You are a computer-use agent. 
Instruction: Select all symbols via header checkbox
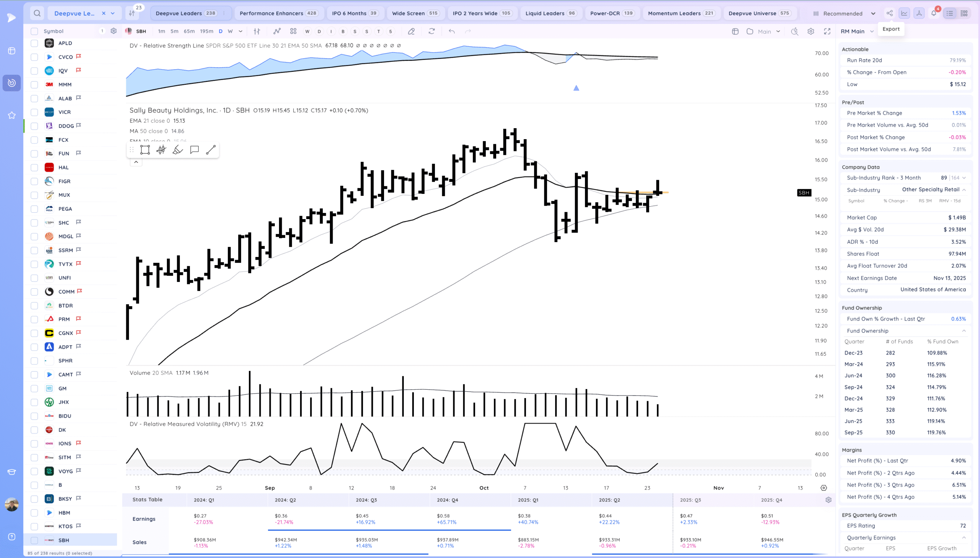[34, 31]
